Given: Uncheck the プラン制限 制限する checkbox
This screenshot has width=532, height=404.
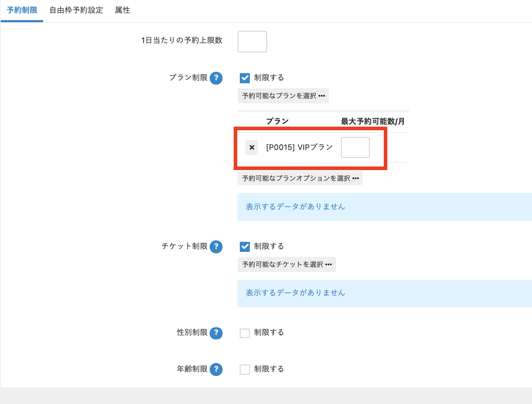Looking at the screenshot, I should point(245,78).
